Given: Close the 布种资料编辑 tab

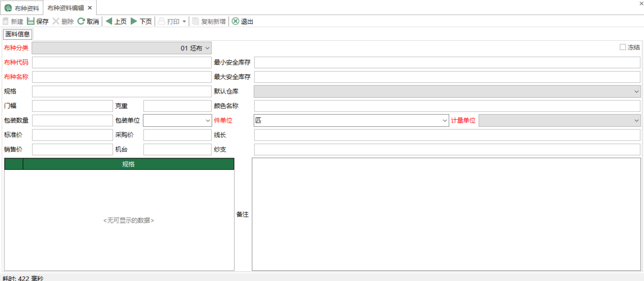Looking at the screenshot, I should (x=90, y=8).
